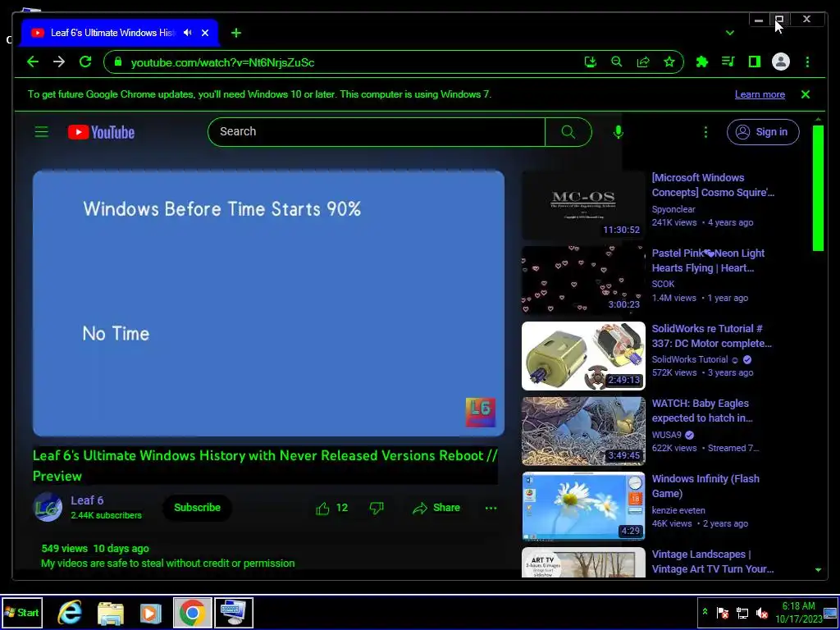Viewport: 840px width, 630px height.
Task: Open the muted volume tray icon
Action: [x=761, y=613]
